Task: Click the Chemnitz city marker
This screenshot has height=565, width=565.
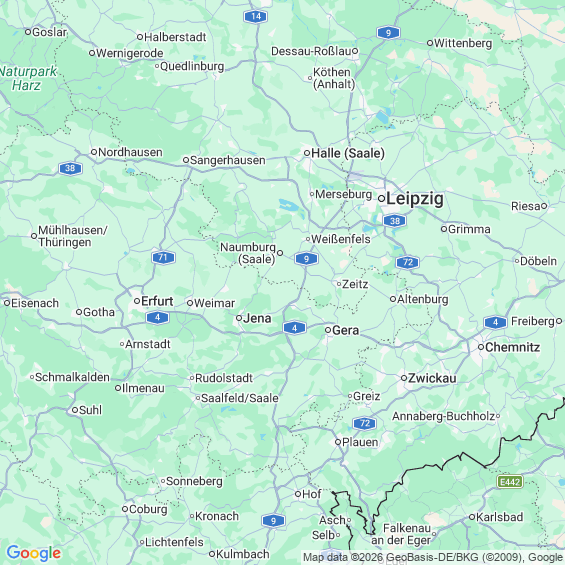Action: 481,347
